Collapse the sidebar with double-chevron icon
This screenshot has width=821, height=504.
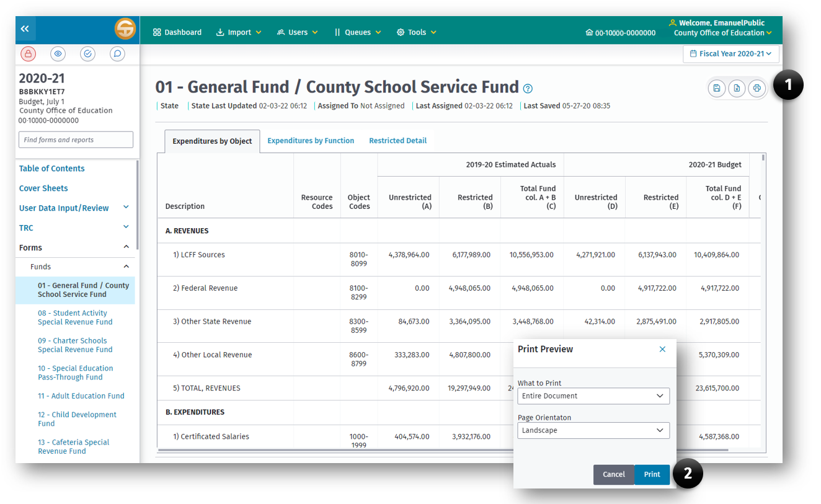25,29
